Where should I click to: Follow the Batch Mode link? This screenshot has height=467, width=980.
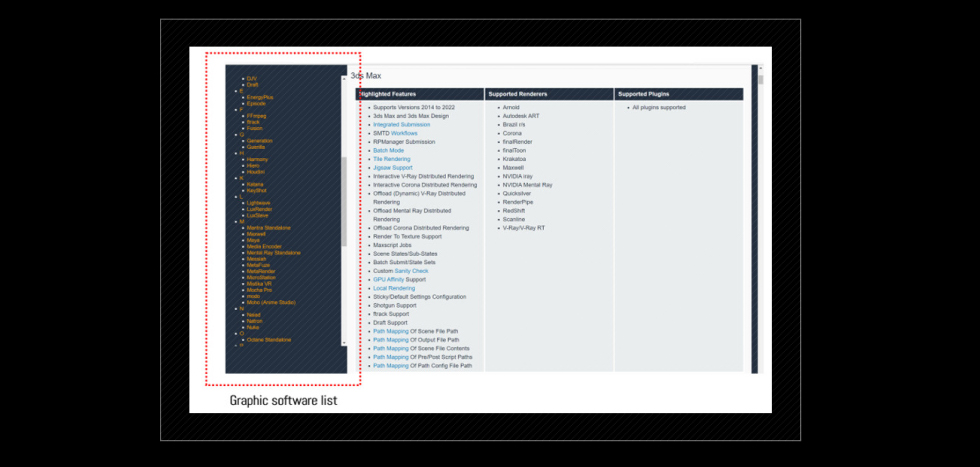coord(388,151)
